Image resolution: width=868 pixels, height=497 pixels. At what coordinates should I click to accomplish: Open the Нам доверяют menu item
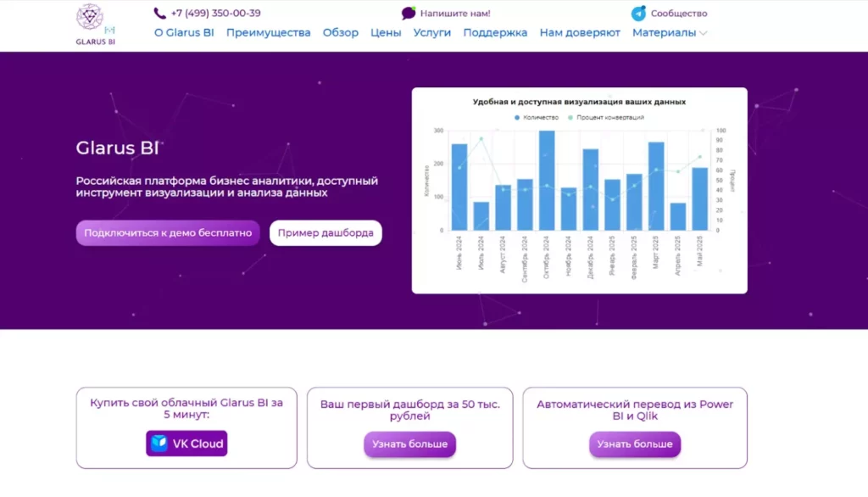580,33
